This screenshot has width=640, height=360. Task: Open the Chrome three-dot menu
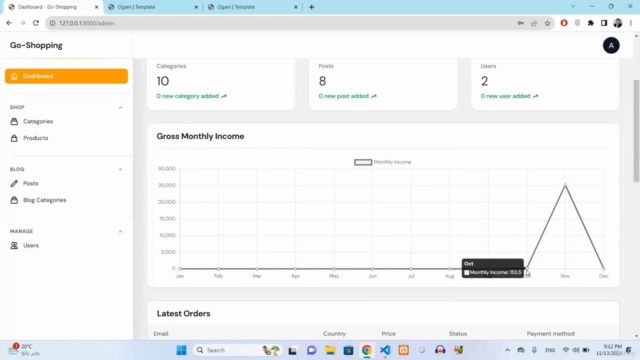(x=631, y=23)
